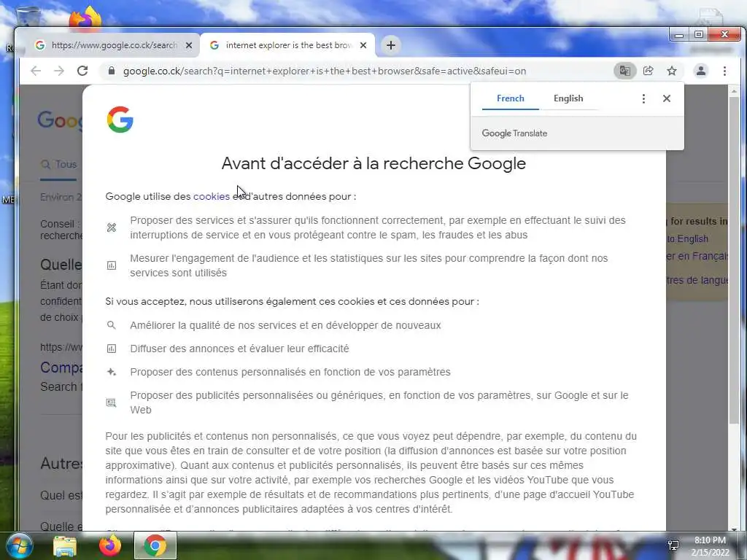Screen dimensions: 747x560
Task: Click the taskbar clock showing 8:10 PM
Action: tap(710, 546)
